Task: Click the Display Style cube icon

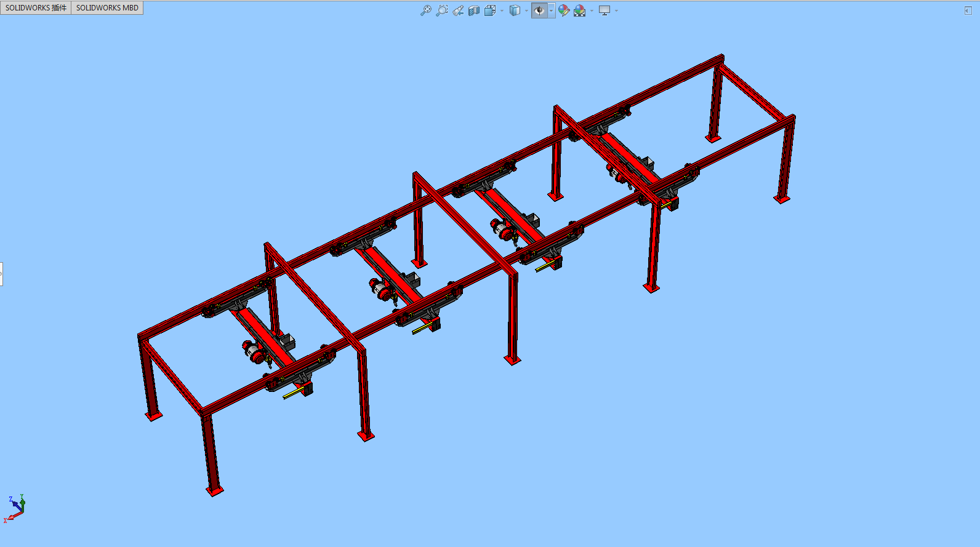Action: pyautogui.click(x=515, y=10)
